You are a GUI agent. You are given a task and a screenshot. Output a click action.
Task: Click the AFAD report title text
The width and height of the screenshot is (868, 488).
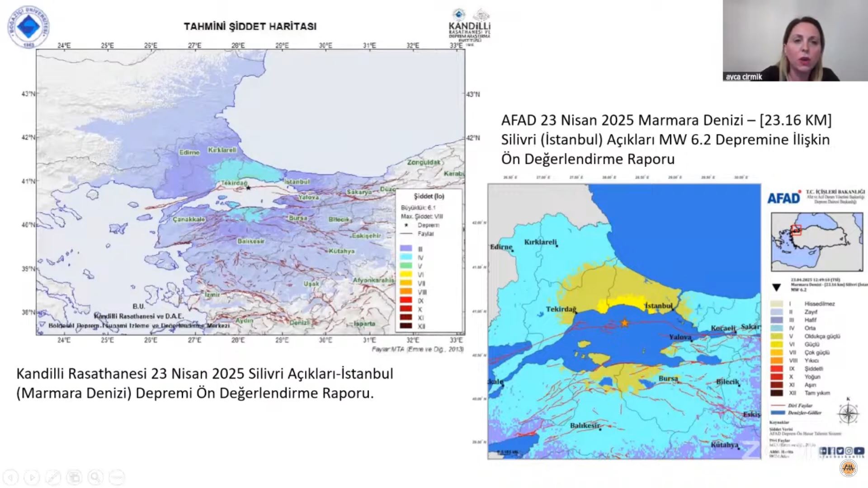pyautogui.click(x=666, y=140)
